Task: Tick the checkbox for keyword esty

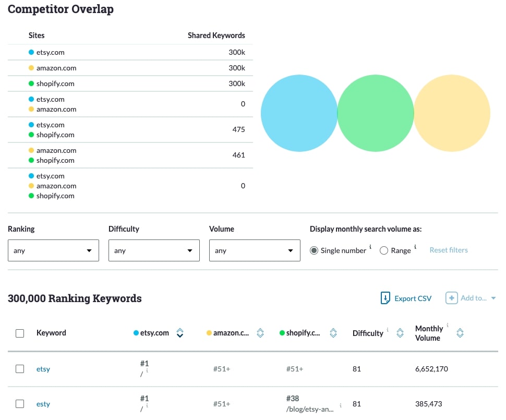Action: click(20, 403)
